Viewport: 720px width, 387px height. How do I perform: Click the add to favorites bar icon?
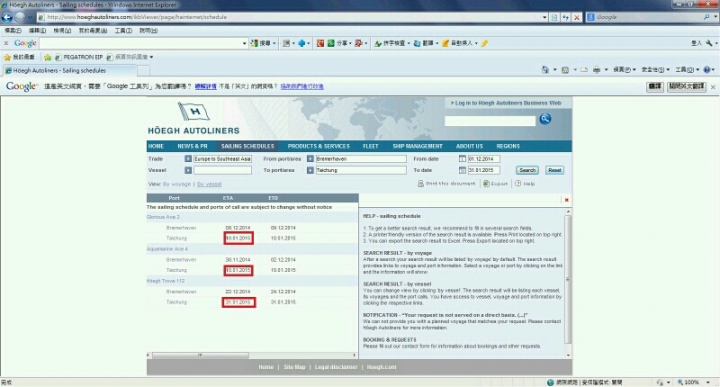coord(47,57)
